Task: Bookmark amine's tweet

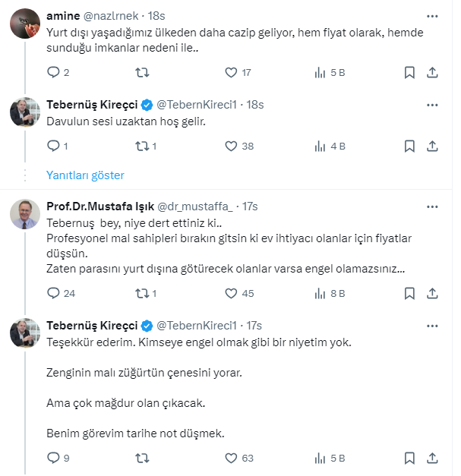Action: (409, 73)
